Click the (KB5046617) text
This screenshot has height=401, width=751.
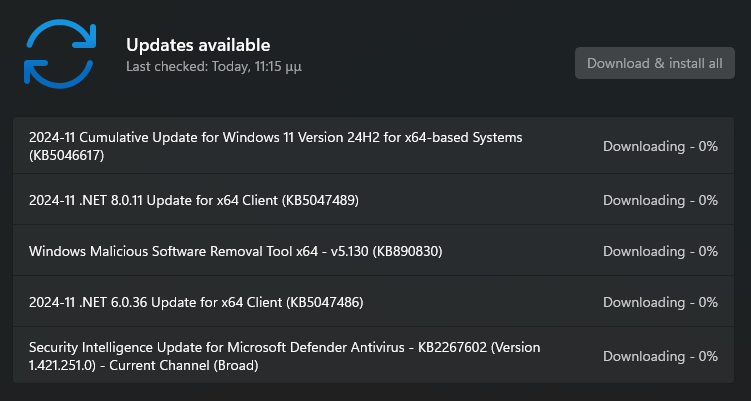coord(67,156)
